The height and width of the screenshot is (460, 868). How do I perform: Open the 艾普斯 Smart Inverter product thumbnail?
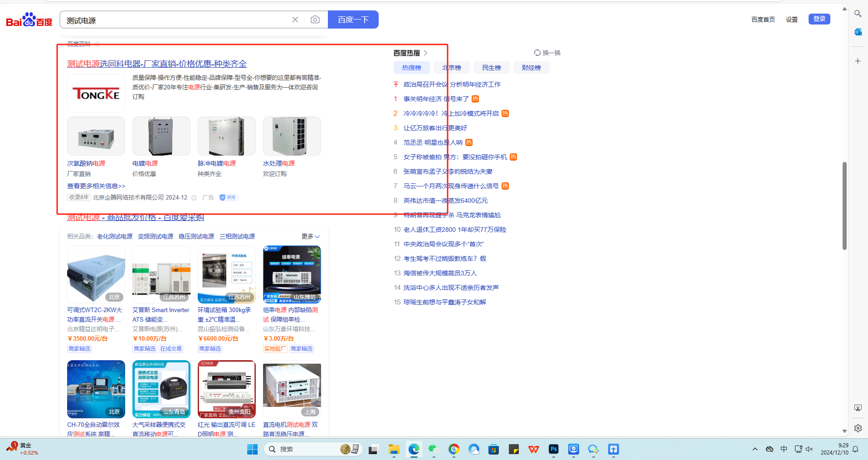[x=161, y=274]
